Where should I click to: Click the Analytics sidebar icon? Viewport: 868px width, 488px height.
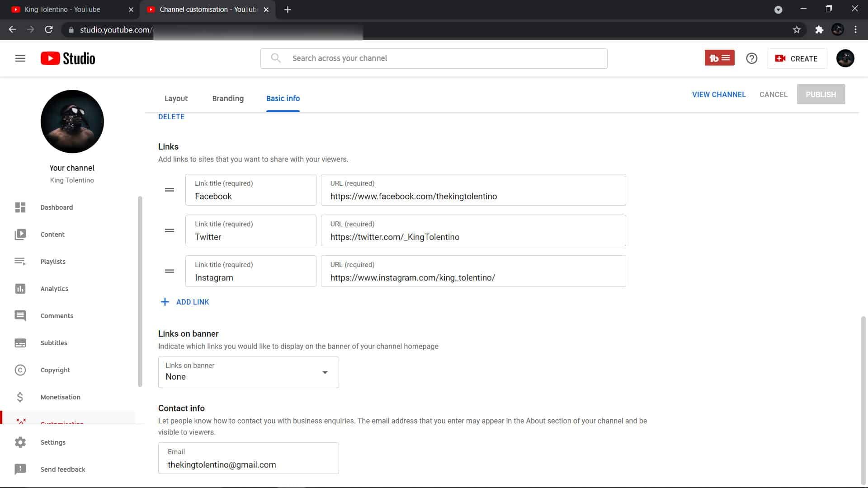pyautogui.click(x=20, y=288)
